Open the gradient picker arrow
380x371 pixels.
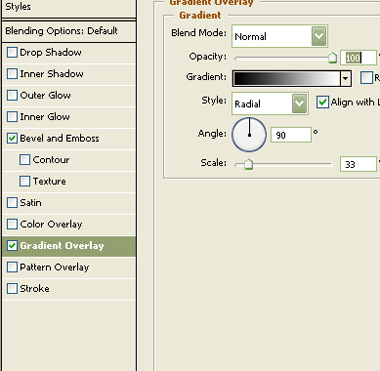345,79
